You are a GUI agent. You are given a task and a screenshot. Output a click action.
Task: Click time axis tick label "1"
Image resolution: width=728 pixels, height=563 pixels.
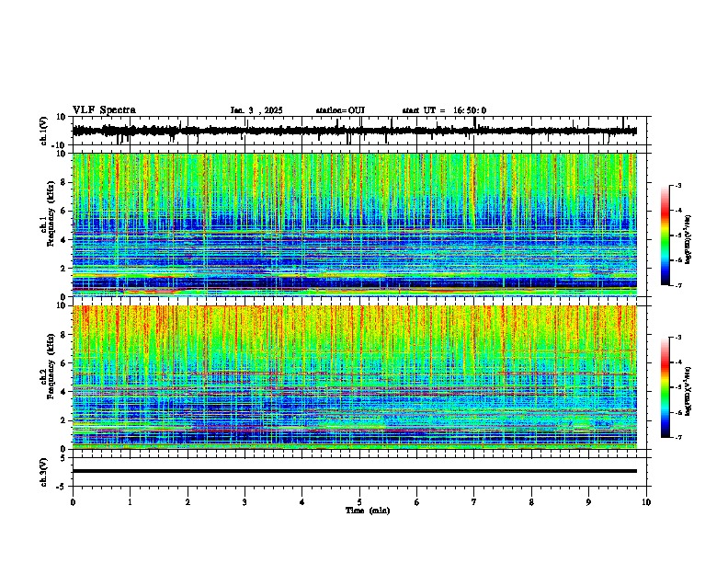point(130,501)
